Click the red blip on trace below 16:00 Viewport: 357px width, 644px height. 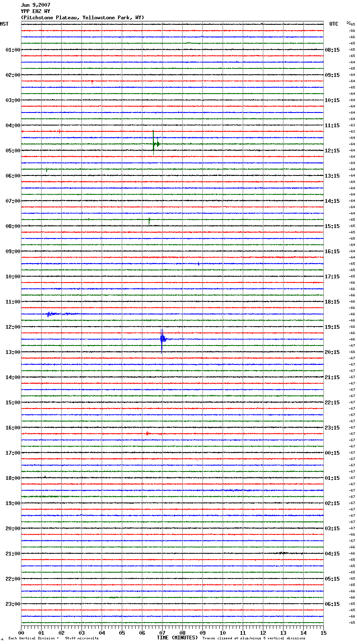[147, 433]
